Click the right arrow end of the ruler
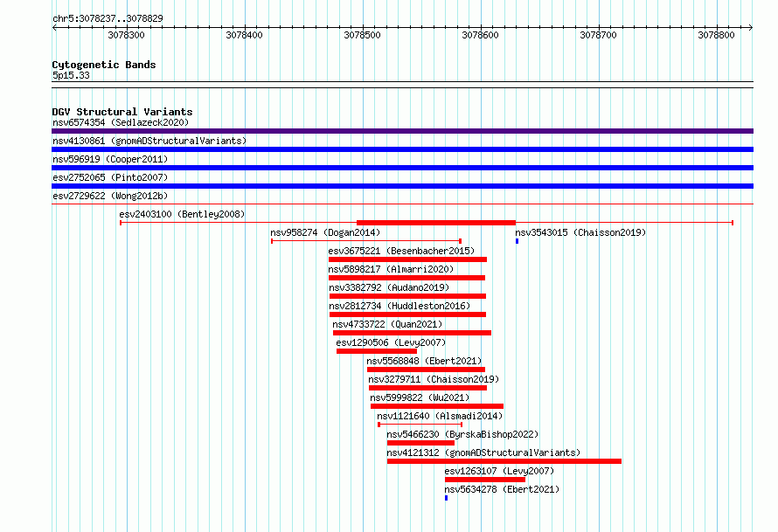This screenshot has height=532, width=778. point(751,27)
